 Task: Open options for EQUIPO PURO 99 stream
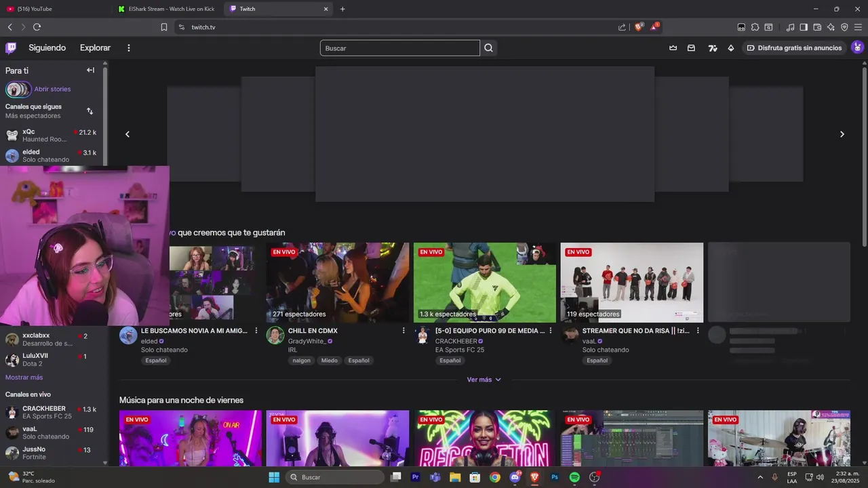point(551,331)
